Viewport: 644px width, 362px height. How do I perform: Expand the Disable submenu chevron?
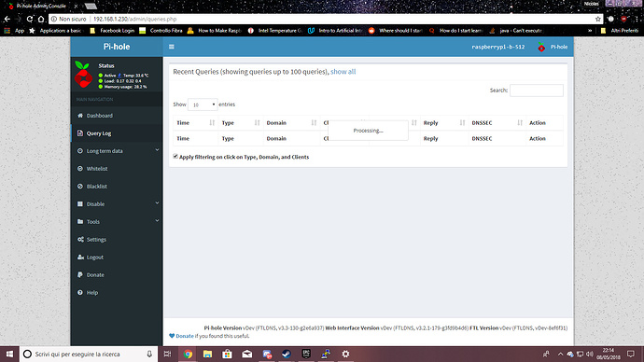point(157,203)
